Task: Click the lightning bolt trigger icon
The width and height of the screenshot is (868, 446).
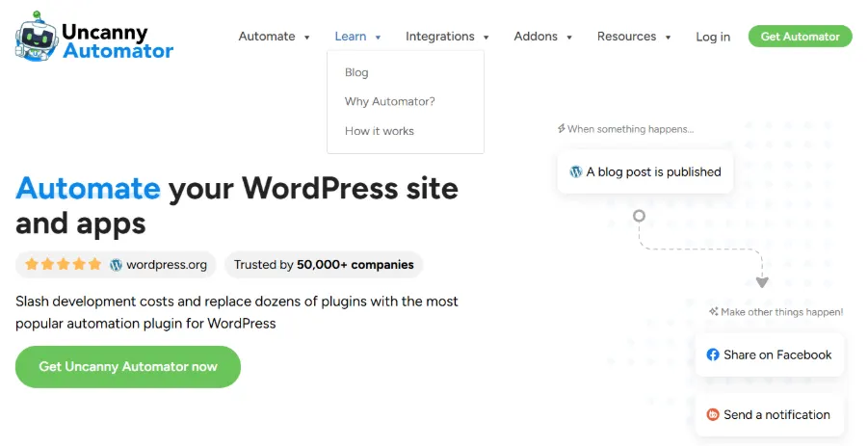Action: click(x=562, y=128)
